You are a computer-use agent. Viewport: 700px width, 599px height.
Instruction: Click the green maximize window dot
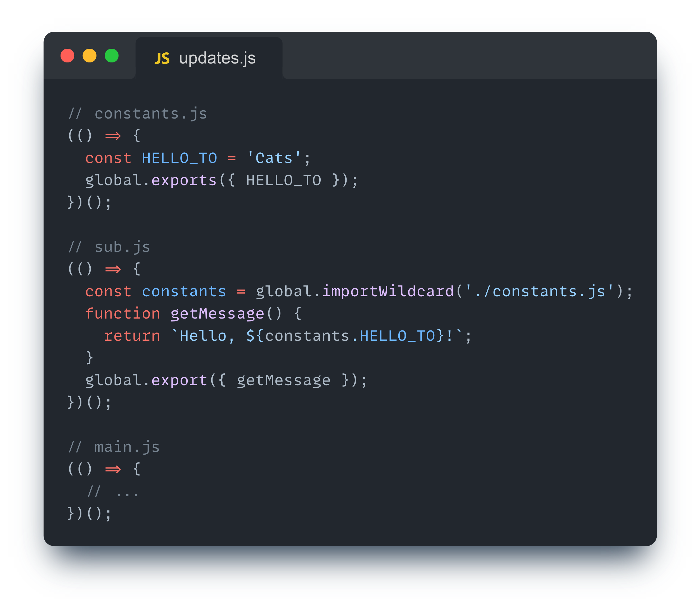(112, 56)
